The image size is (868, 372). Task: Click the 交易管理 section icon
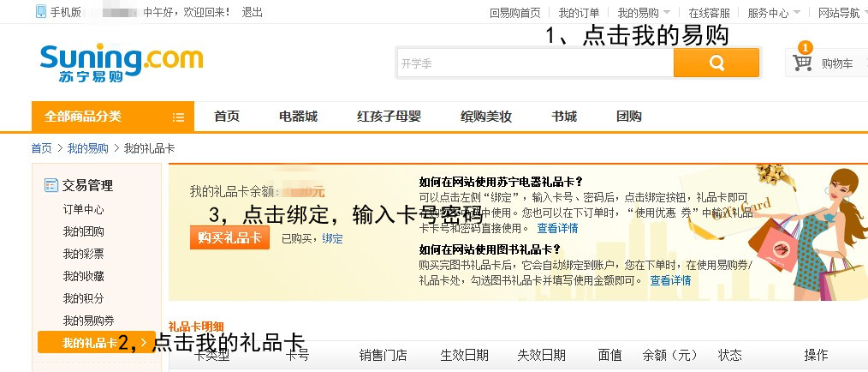pos(51,185)
